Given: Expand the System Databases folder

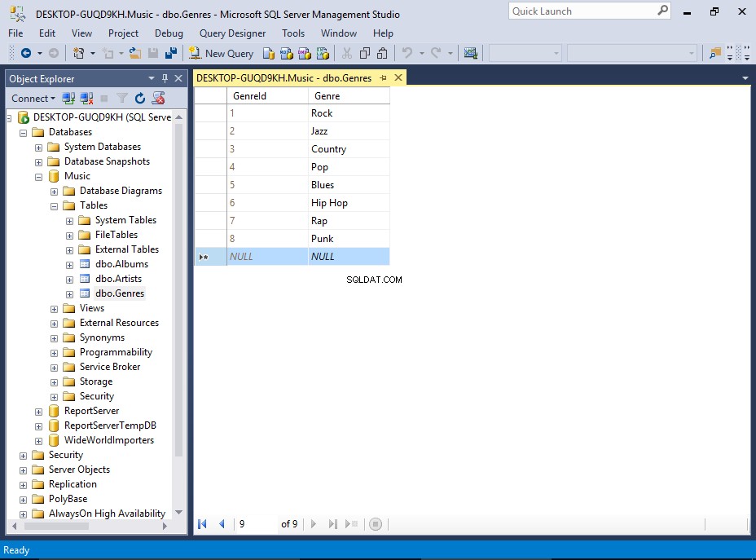Looking at the screenshot, I should point(38,148).
